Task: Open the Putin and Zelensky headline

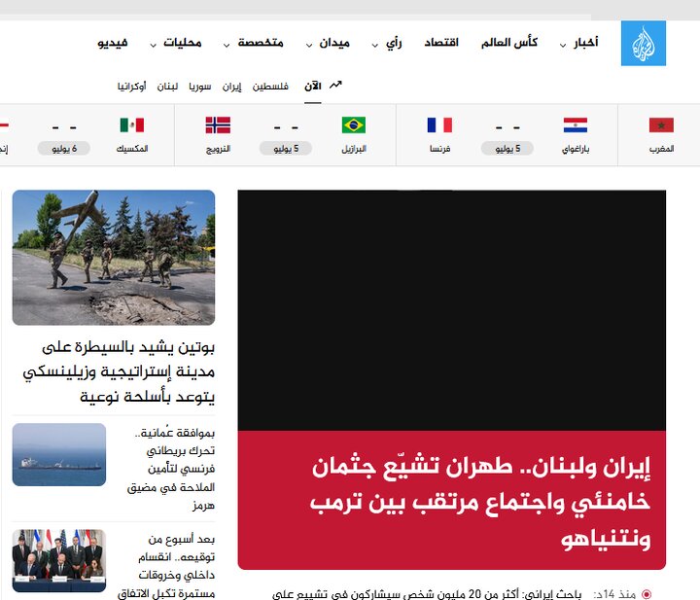Action: click(x=119, y=371)
